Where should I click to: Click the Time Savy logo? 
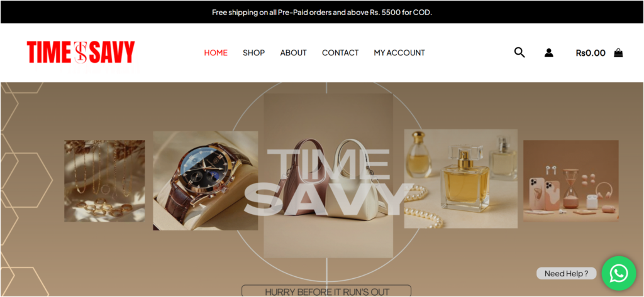(81, 52)
